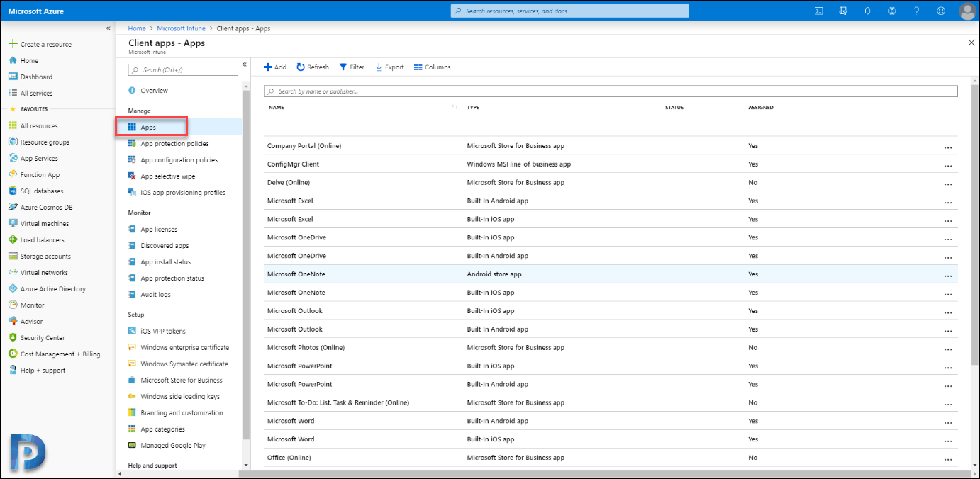The width and height of the screenshot is (980, 479).
Task: Open the portal settings gear icon
Action: (x=892, y=11)
